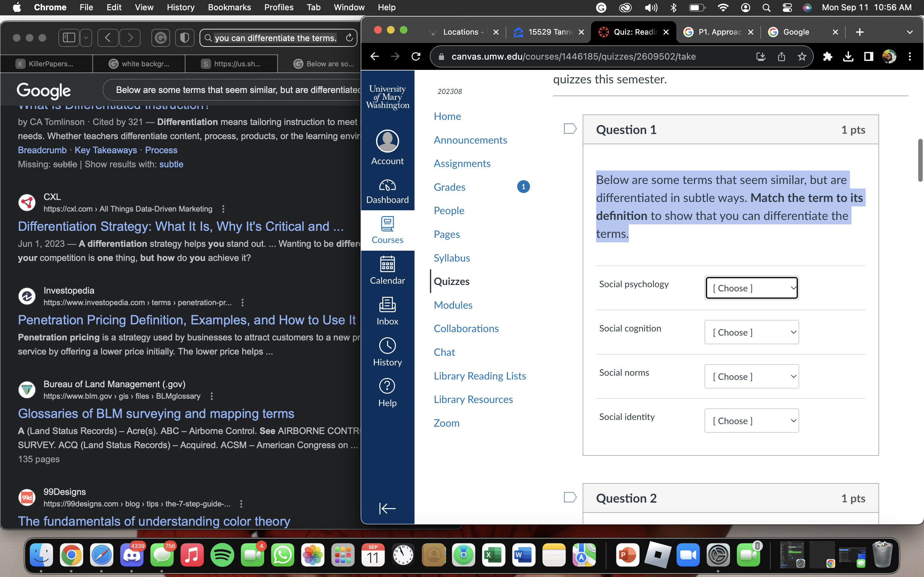Viewport: 924px width, 577px height.
Task: Open the Social identity Choose dropdown
Action: pos(751,421)
